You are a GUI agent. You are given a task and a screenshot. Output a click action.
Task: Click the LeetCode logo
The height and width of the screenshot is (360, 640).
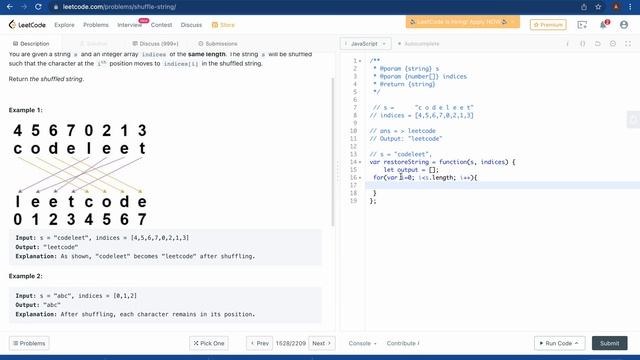[x=27, y=25]
